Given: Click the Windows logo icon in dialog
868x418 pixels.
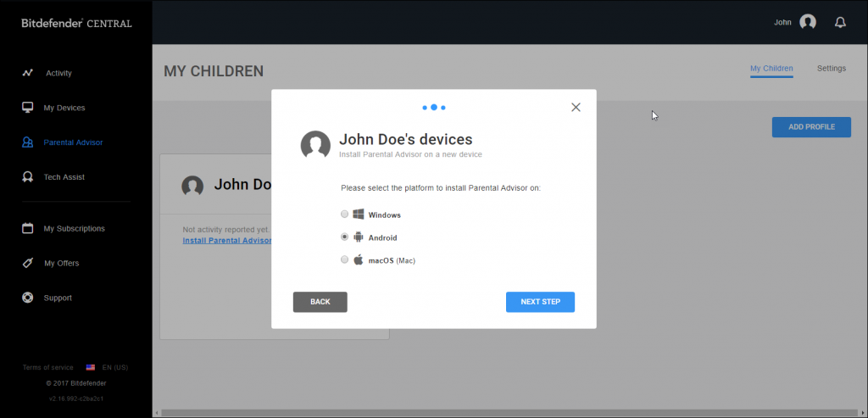Looking at the screenshot, I should point(359,215).
